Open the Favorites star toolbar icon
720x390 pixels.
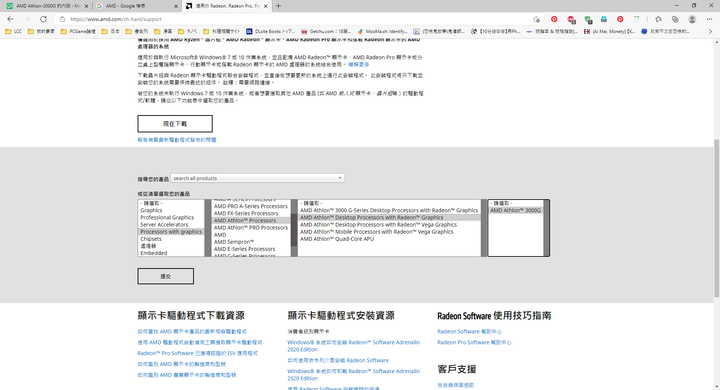pyautogui.click(x=658, y=19)
